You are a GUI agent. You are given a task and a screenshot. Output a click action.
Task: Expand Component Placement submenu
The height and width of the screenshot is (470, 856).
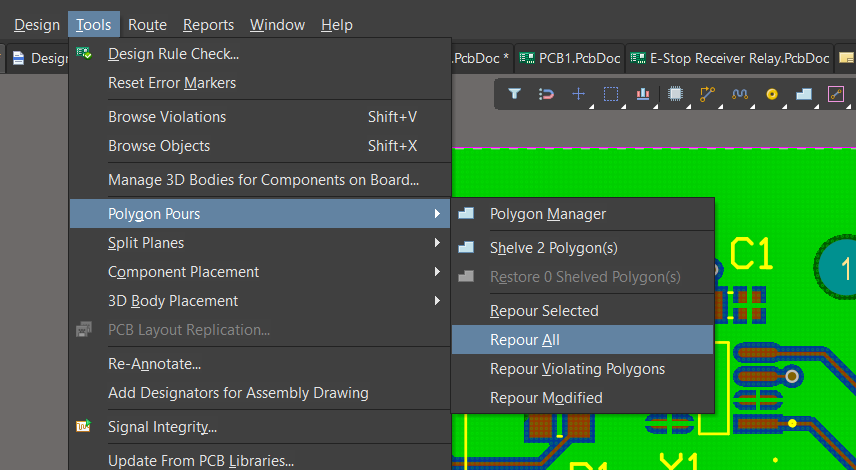coord(260,271)
